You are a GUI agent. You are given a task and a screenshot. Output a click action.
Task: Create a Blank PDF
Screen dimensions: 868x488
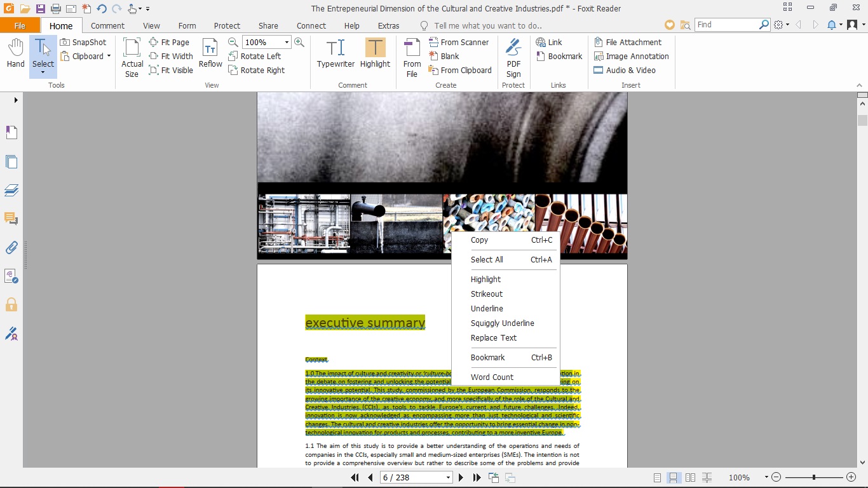(x=444, y=56)
